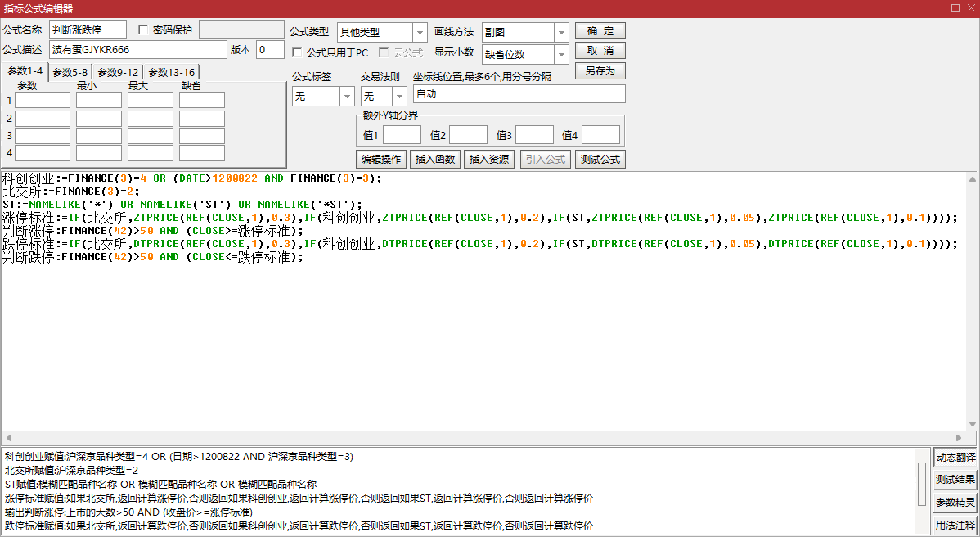Click the 用法注释 button
Screen dimensions: 980x537
click(x=955, y=525)
